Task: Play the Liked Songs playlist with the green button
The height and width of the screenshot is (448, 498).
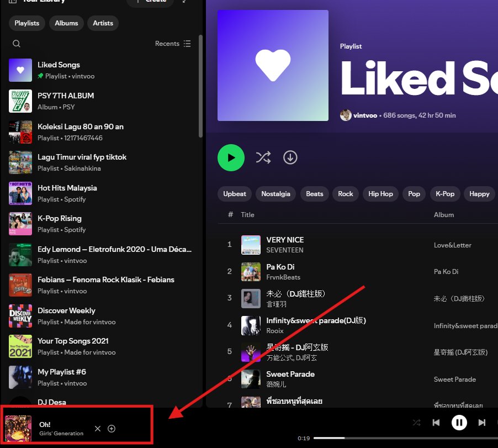Action: pos(231,157)
